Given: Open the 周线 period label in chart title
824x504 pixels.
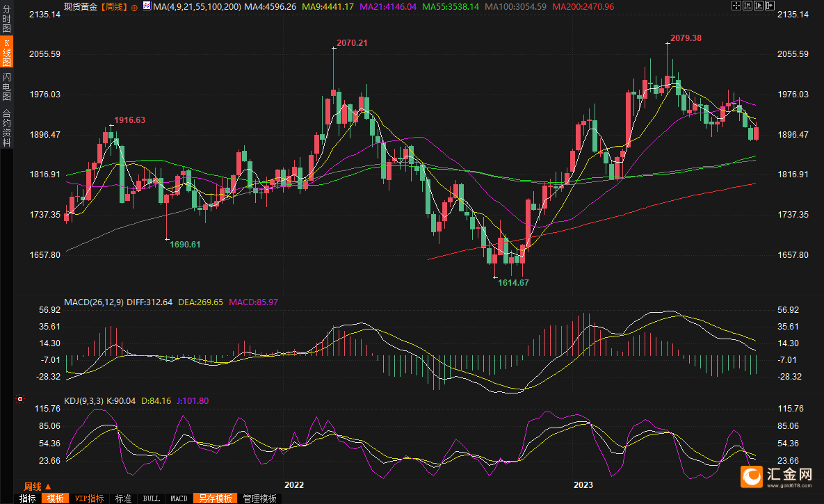Looking at the screenshot, I should [x=115, y=6].
